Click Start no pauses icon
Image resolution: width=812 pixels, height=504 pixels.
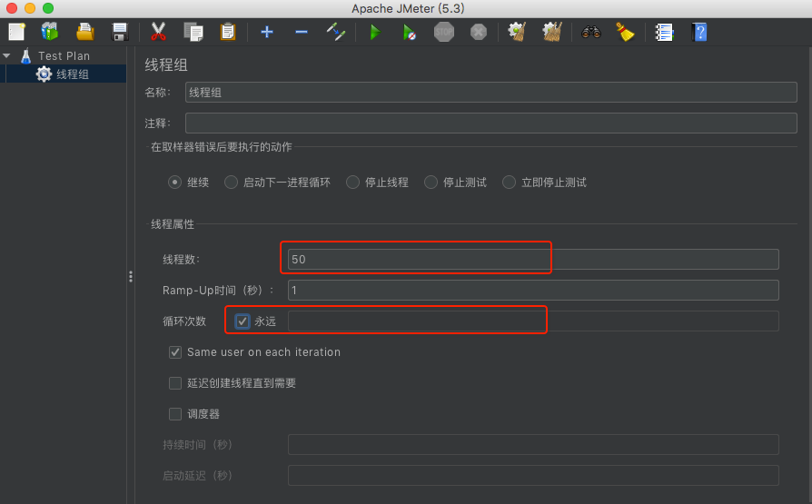tap(409, 32)
